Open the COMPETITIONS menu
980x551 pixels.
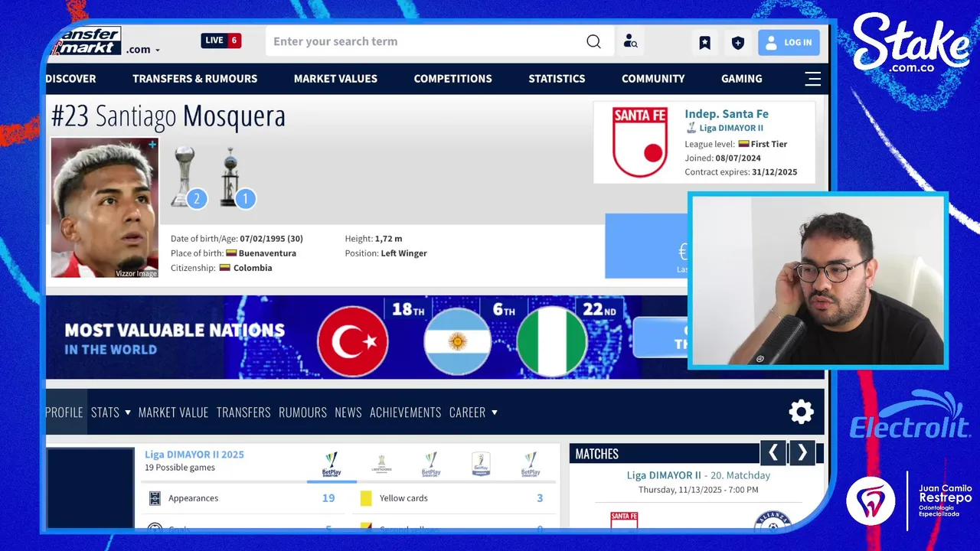pyautogui.click(x=452, y=79)
